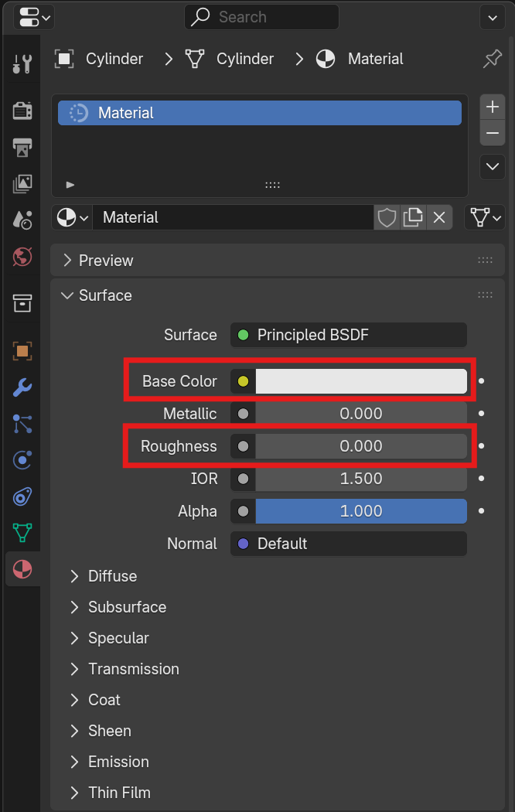Animate Alpha property dot
Viewport: 515px width, 812px height.
[481, 510]
